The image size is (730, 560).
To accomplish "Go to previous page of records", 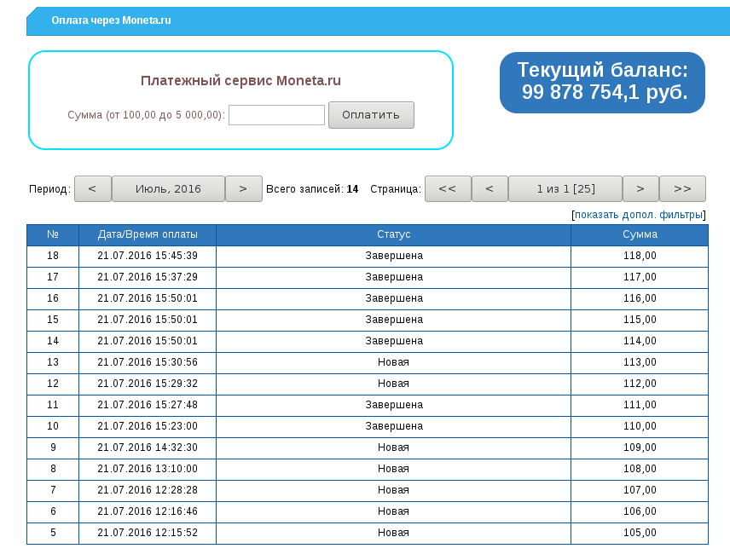I will click(490, 189).
